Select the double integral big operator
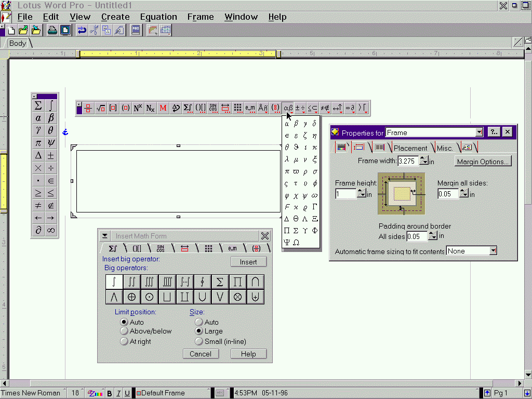This screenshot has height=399, width=532. (x=131, y=282)
